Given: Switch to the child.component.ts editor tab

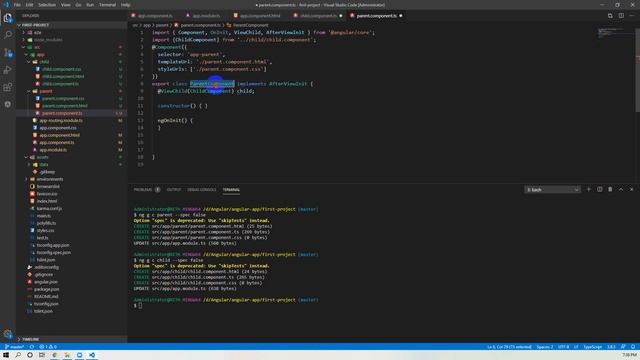Looking at the screenshot, I should pyautogui.click(x=318, y=16).
